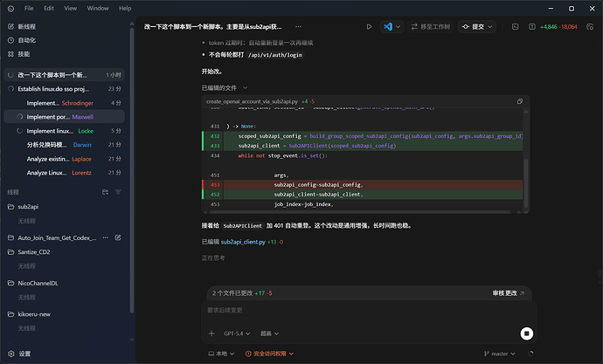Screen dimensions: 603x364
Task: Open the GPT-5.4 model dropdown
Action: pyautogui.click(x=237, y=333)
